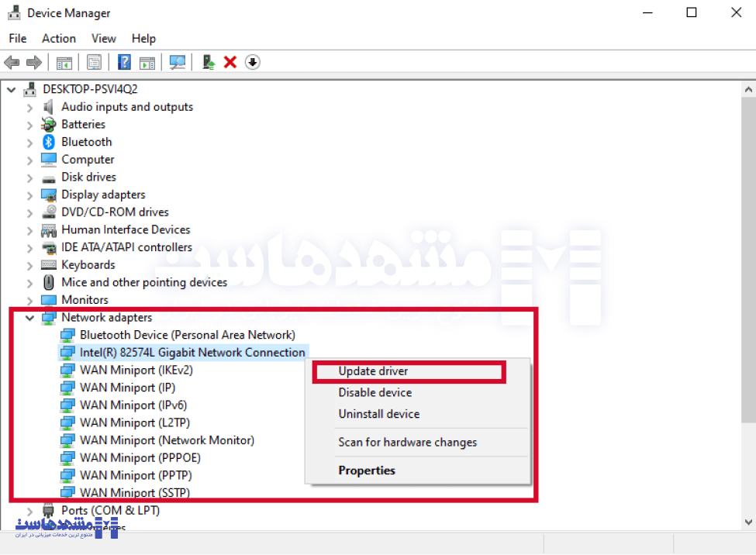Click the Show/Hide Console Tree toolbar icon
The width and height of the screenshot is (756, 555).
click(x=64, y=62)
